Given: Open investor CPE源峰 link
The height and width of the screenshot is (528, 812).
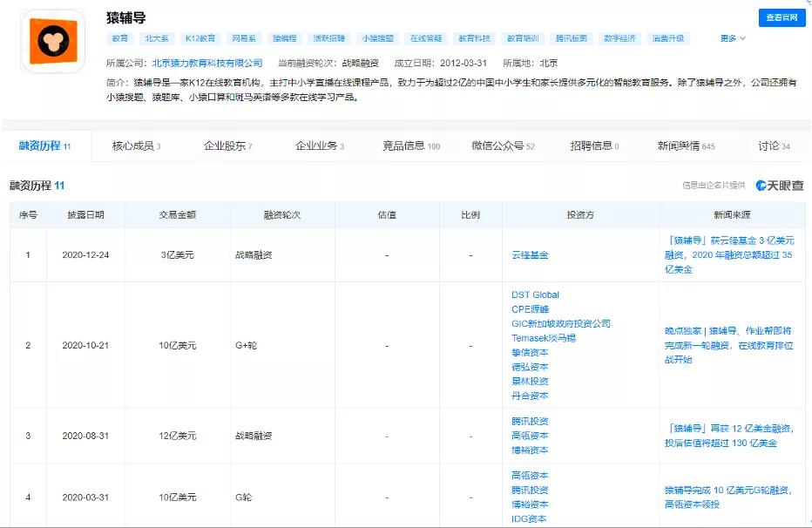Looking at the screenshot, I should [x=530, y=309].
